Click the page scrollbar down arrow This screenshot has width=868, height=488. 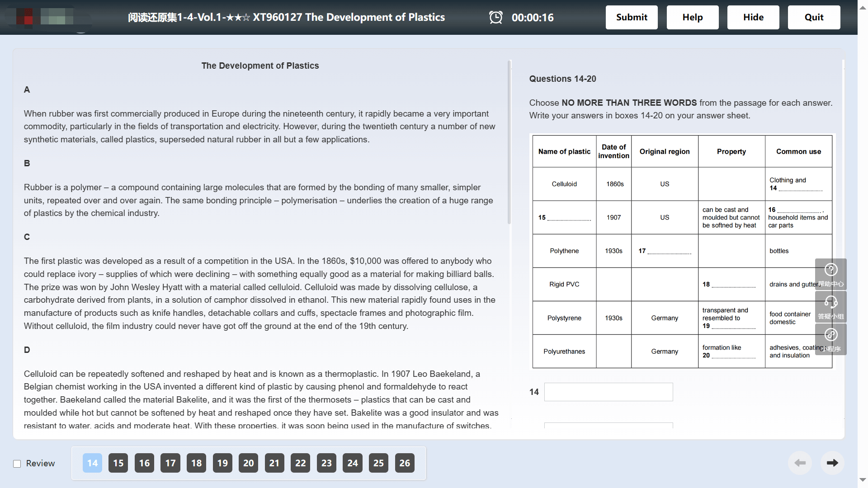point(863,480)
